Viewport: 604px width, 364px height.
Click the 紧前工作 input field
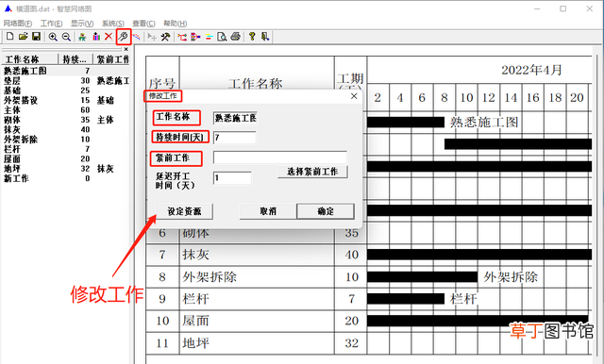[280, 157]
